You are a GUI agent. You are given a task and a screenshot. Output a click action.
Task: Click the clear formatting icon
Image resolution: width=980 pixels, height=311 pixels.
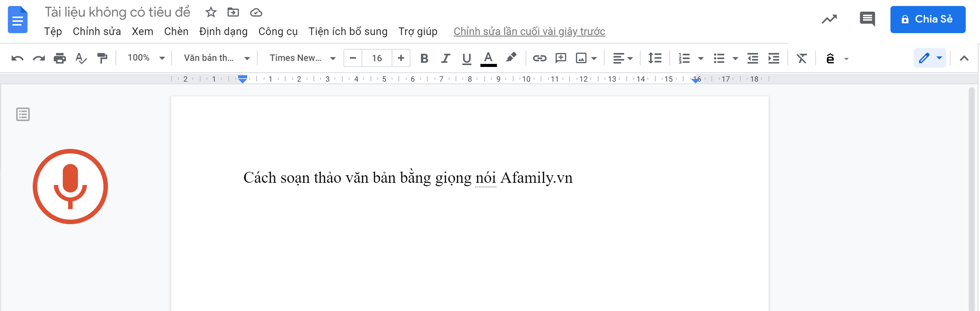(x=801, y=58)
